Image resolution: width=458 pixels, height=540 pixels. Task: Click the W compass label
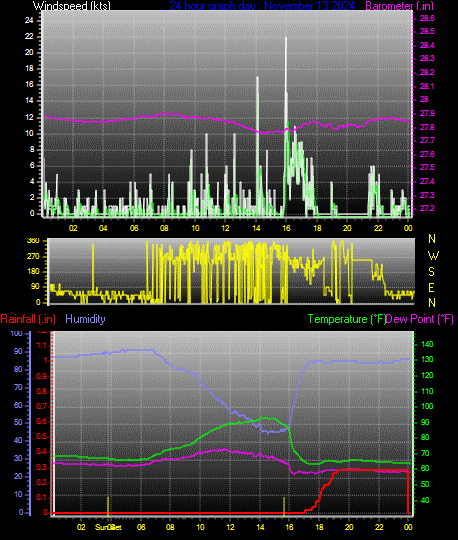433,256
